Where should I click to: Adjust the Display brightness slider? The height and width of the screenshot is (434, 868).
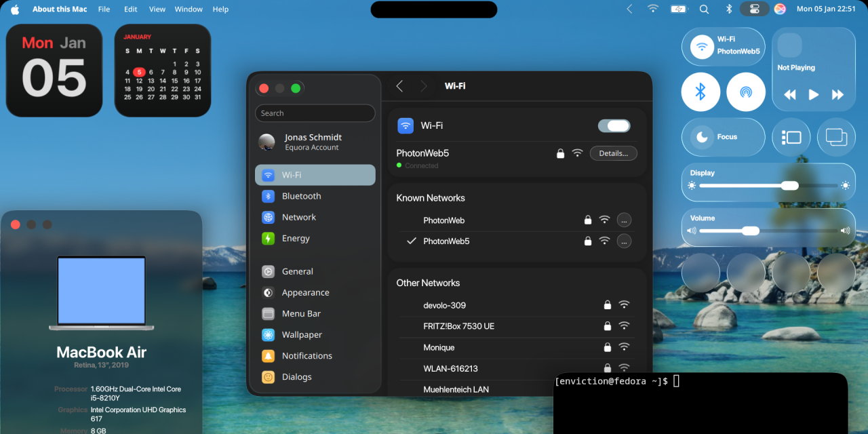tap(768, 185)
